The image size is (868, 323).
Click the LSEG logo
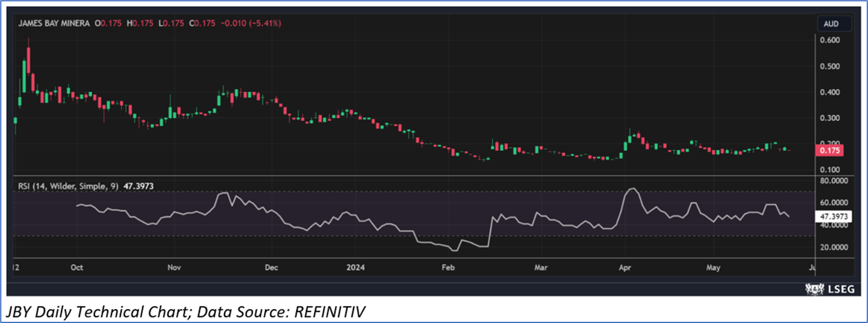pyautogui.click(x=829, y=289)
